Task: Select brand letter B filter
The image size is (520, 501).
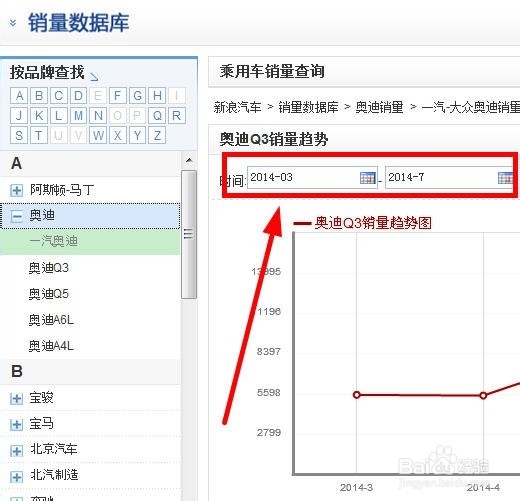Action: (39, 96)
